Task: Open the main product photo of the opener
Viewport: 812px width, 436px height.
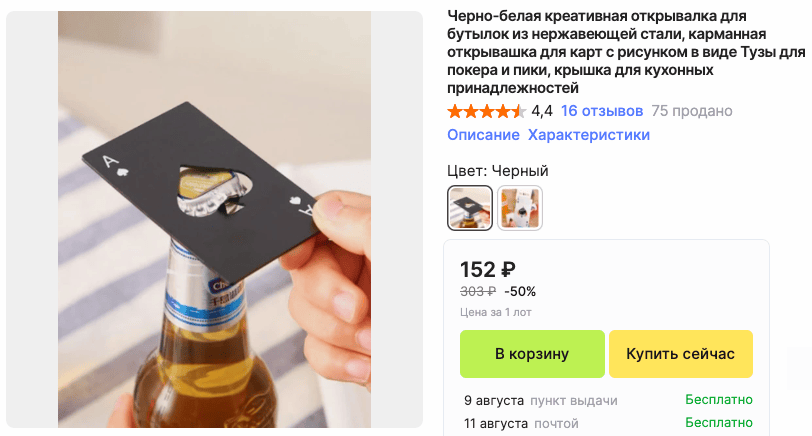Action: (x=214, y=220)
